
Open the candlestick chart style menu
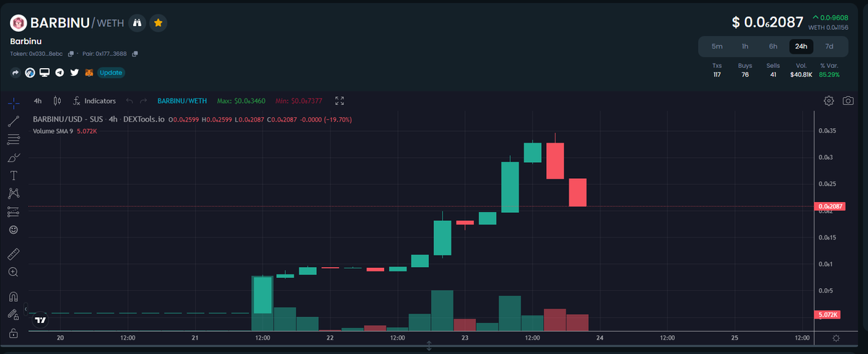pos(57,101)
